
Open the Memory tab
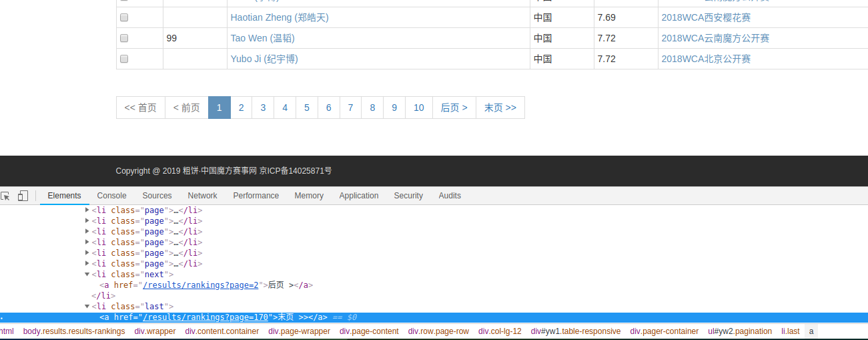click(x=309, y=196)
